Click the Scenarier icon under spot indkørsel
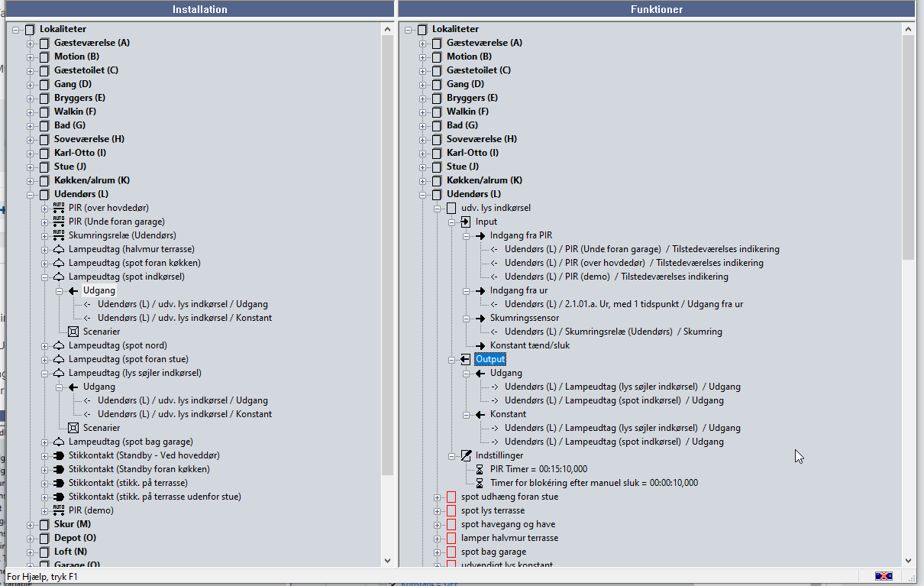The height and width of the screenshot is (586, 924). 73,332
